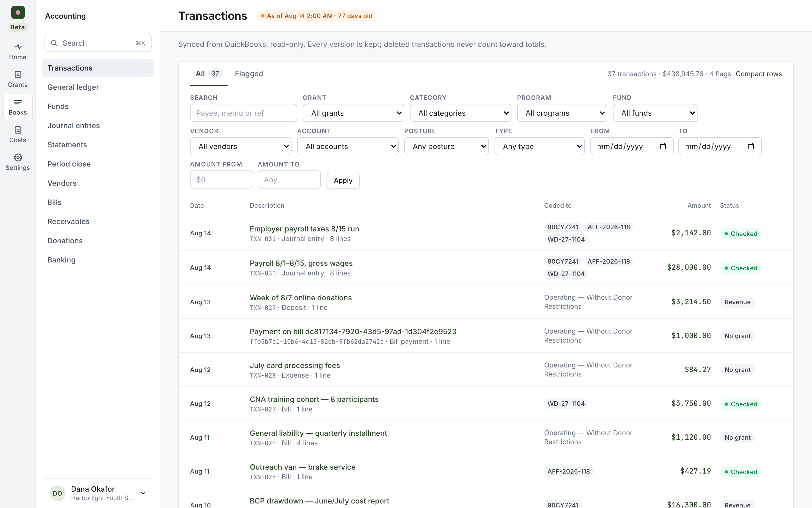Open the All programs dropdown
Viewport: 812px width, 508px height.
tap(562, 113)
